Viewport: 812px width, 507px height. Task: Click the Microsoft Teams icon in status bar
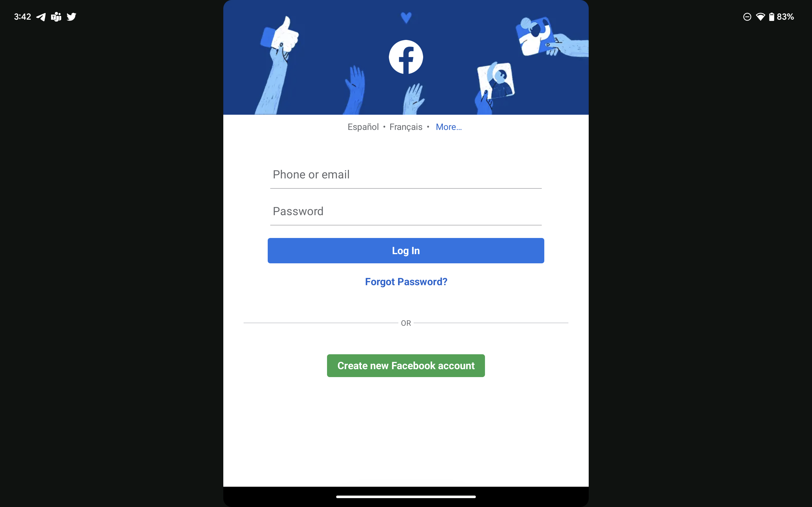56,16
